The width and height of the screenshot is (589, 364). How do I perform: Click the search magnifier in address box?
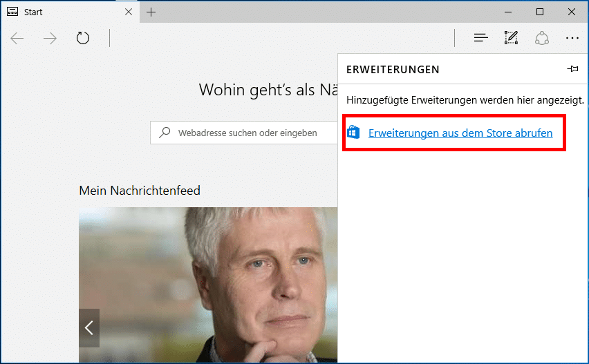(x=165, y=133)
